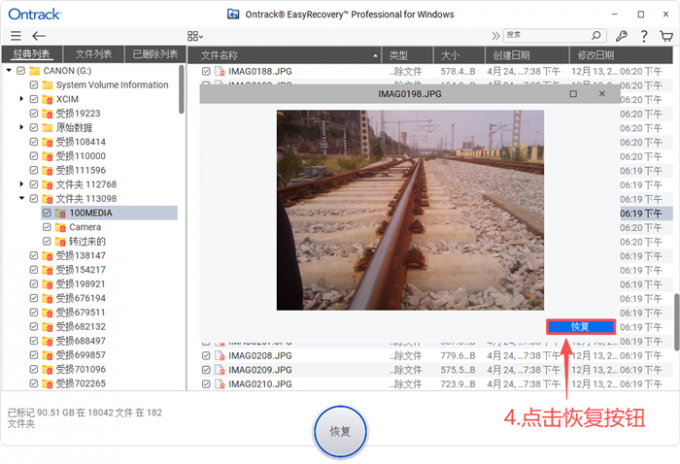Screen dimensions: 680x464
Task: Expand the XCIM folder
Action: pyautogui.click(x=21, y=99)
